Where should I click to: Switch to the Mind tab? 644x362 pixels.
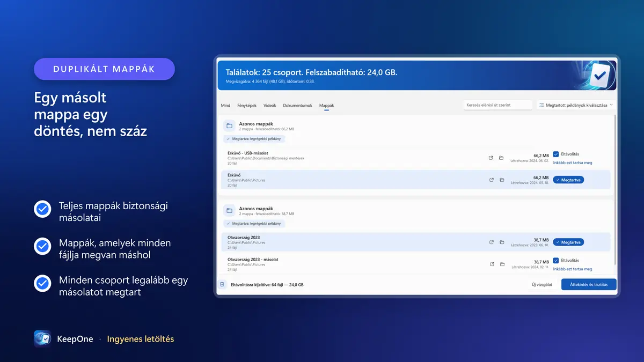pyautogui.click(x=225, y=106)
